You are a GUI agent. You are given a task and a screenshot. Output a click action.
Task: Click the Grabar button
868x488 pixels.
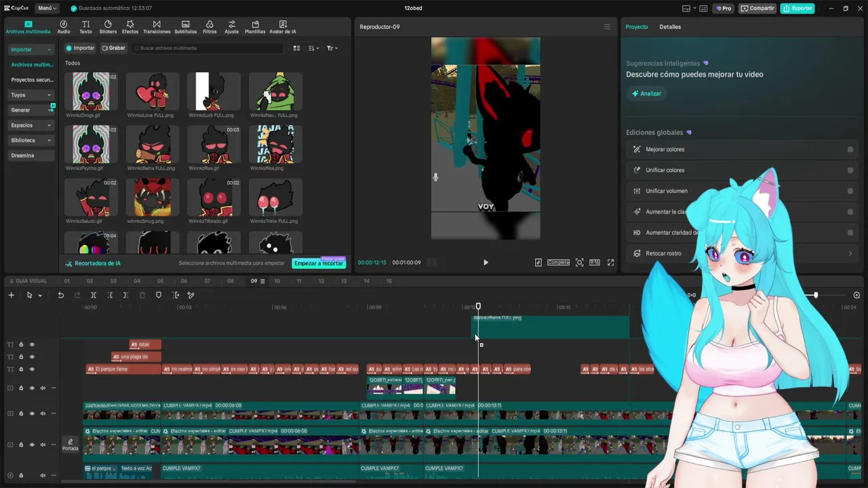pyautogui.click(x=114, y=48)
